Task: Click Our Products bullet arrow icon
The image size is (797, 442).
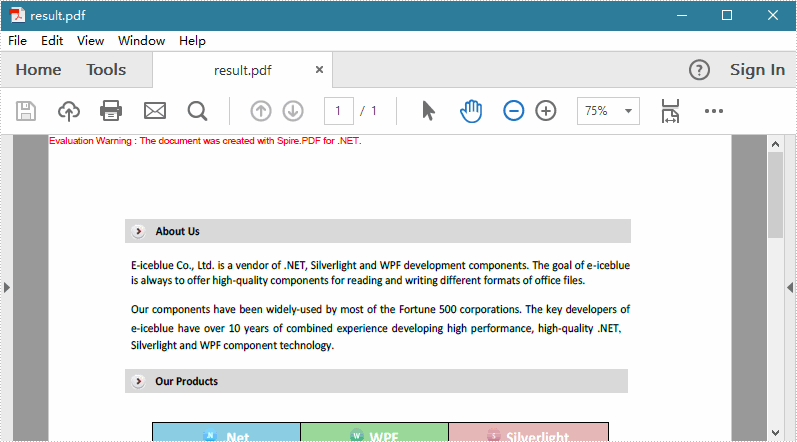Action: coord(138,382)
